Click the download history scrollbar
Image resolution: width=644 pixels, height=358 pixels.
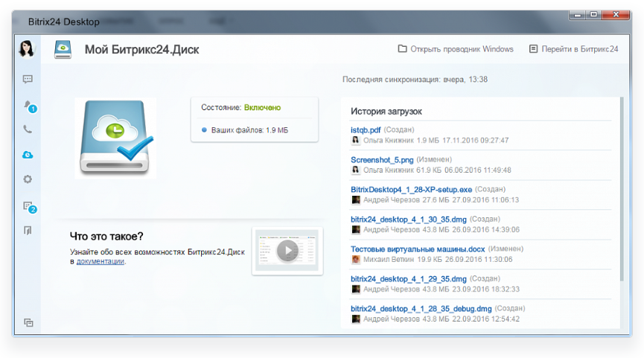coord(622,189)
